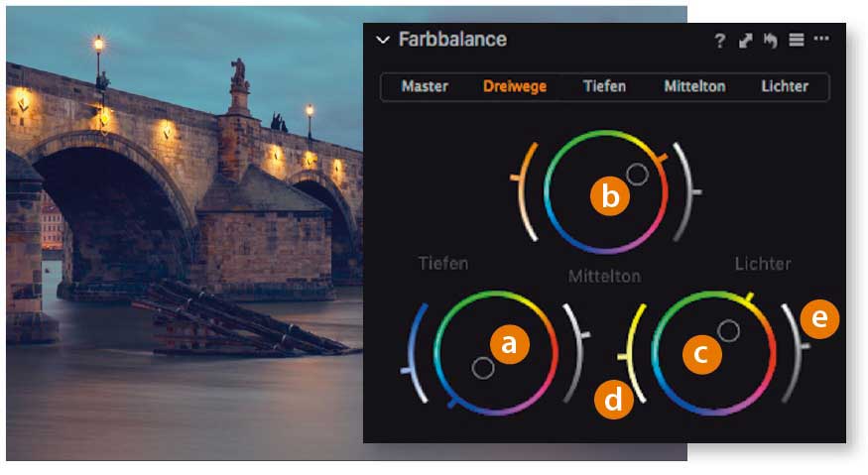
Task: Select the Dreiwege tab
Action: click(515, 86)
